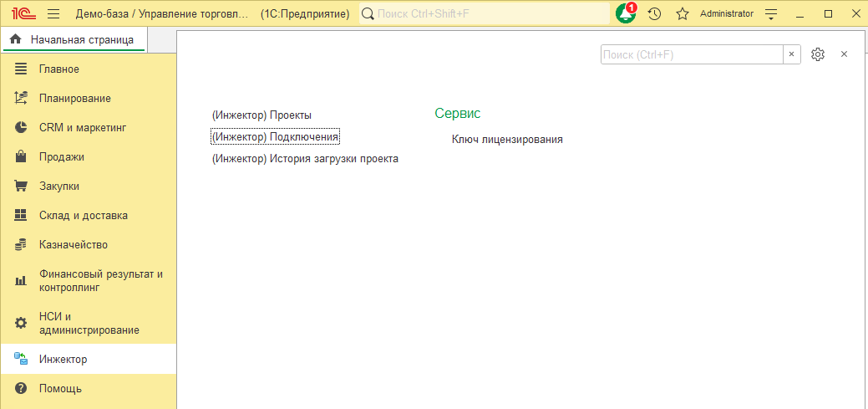This screenshot has width=868, height=409.
Task: Click the Планирование chart icon
Action: pos(21,99)
